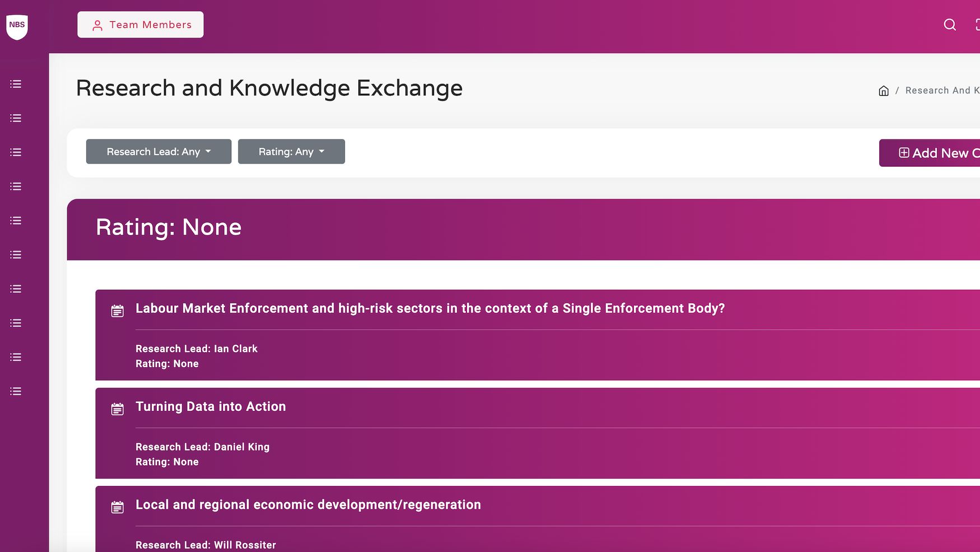Open the Turning Data into Action entry
The image size is (980, 552).
click(x=211, y=406)
